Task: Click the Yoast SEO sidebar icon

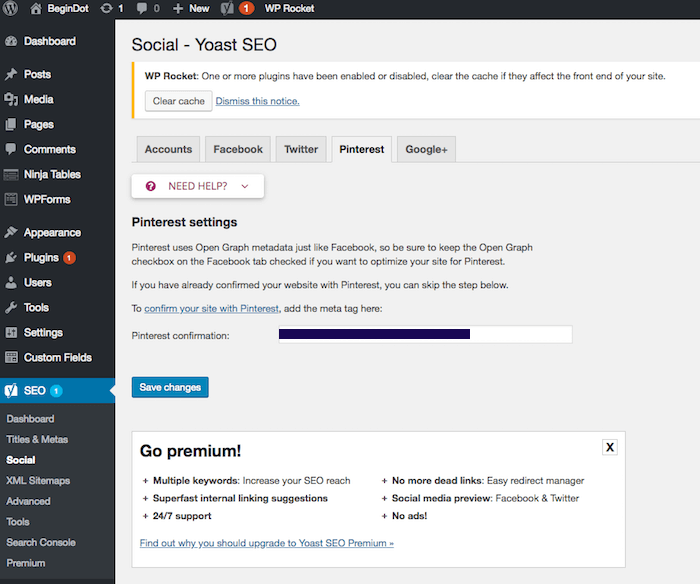Action: click(11, 391)
